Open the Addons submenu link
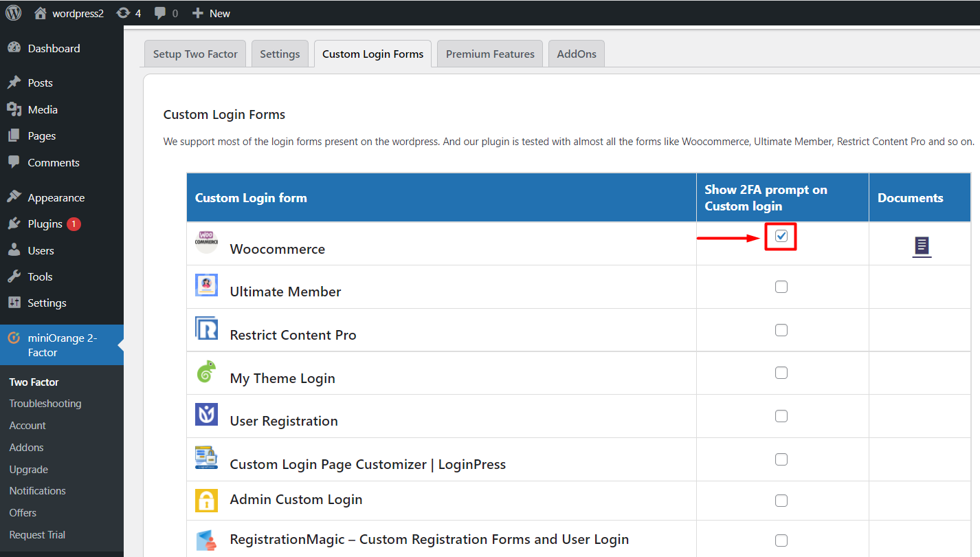This screenshot has height=557, width=980. [x=27, y=448]
